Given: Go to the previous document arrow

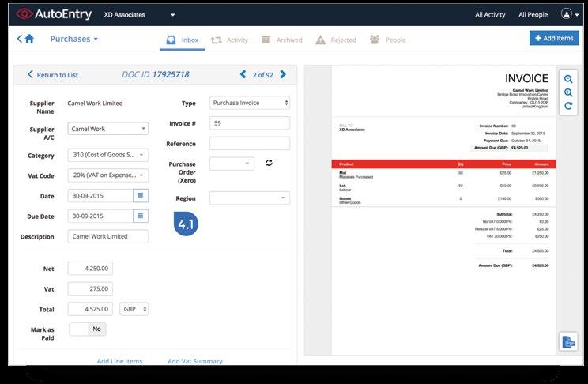Looking at the screenshot, I should coord(243,74).
